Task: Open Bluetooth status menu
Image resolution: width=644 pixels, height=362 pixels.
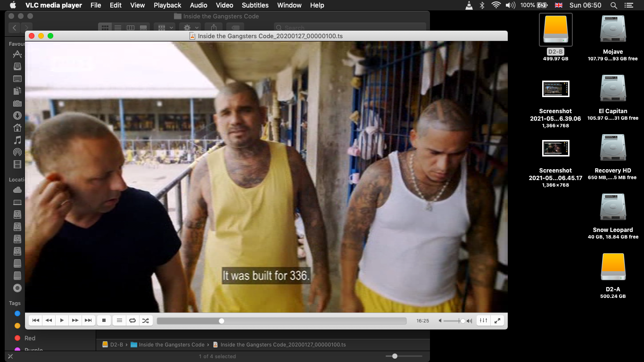Action: point(482,5)
